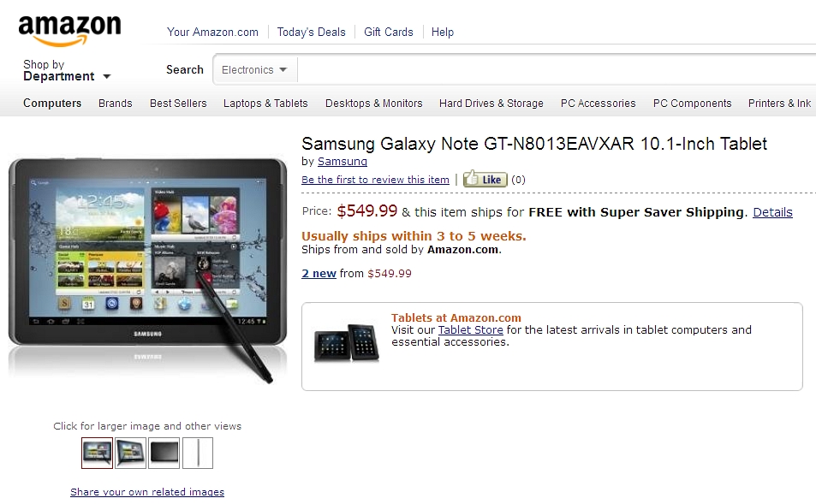Viewport: 816px width, 504px height.
Task: Click Be the first to review this item
Action: tap(375, 180)
